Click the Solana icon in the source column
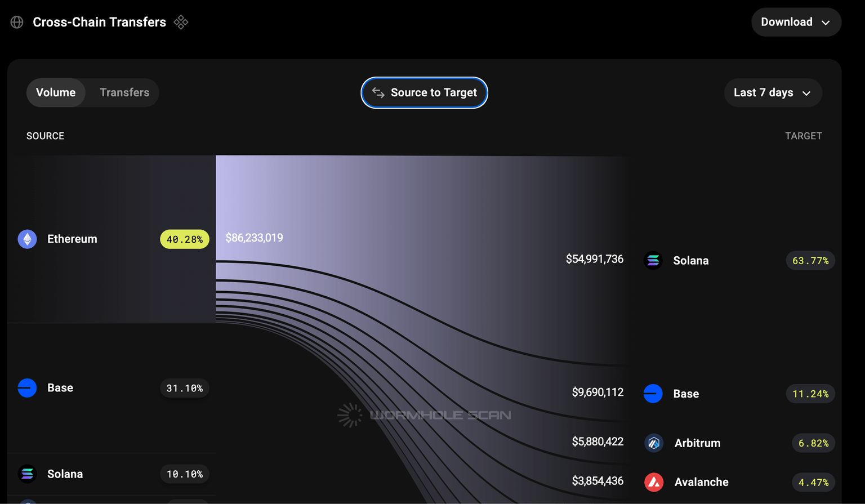865x504 pixels. (26, 474)
